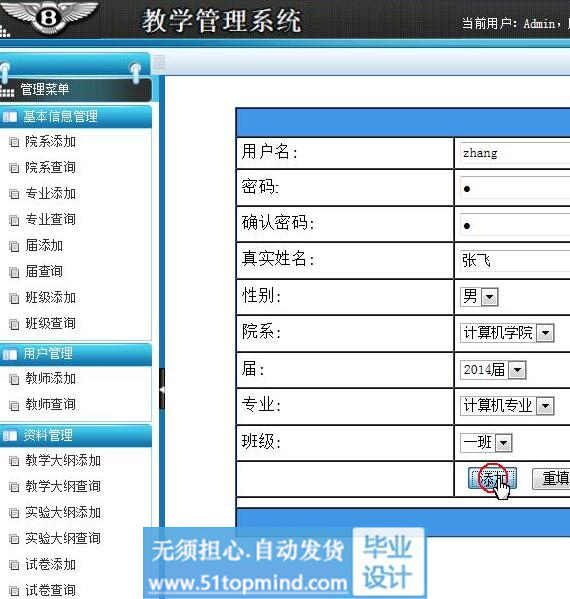Click the winged B logo in header
Image resolution: width=570 pixels, height=599 pixels.
click(x=49, y=16)
